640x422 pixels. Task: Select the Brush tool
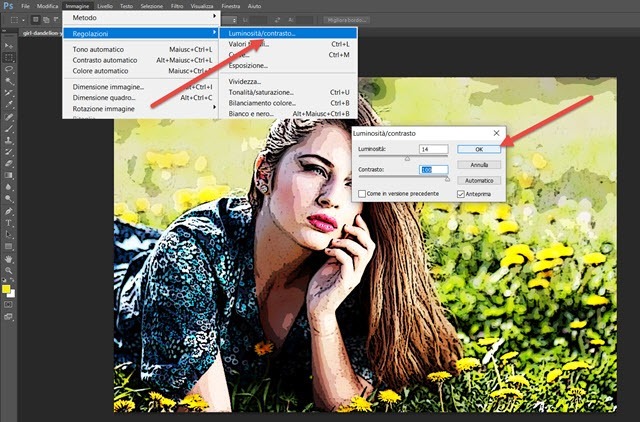click(9, 129)
